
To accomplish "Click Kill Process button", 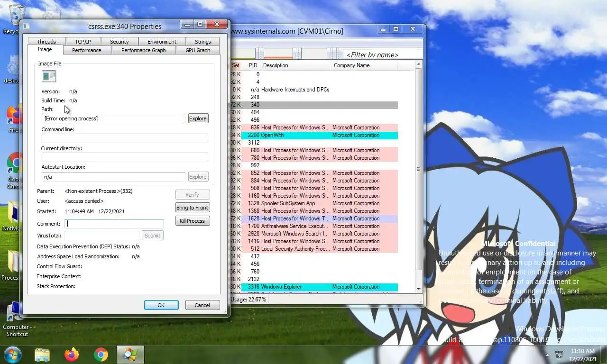I will point(192,221).
